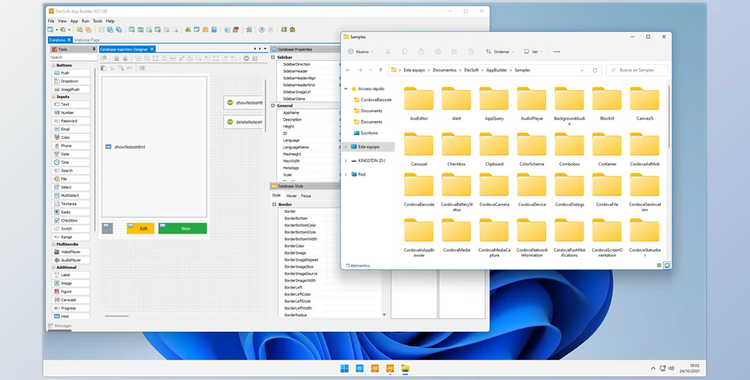Select the Dropdown control in Tools panel

[x=71, y=81]
